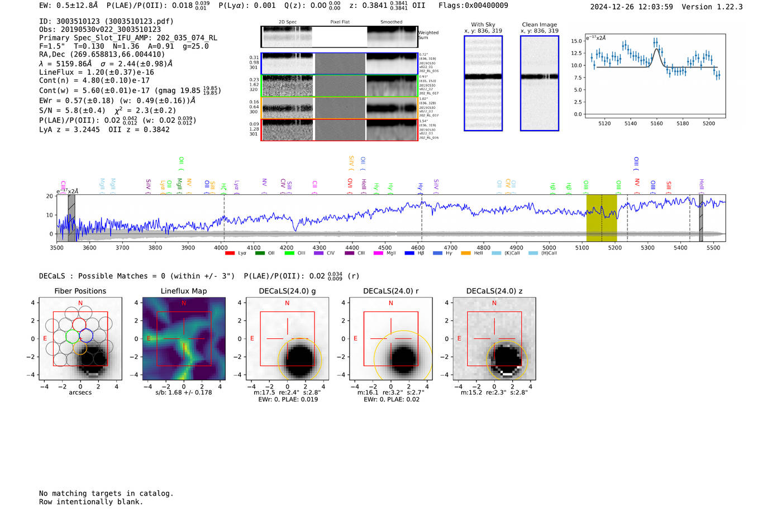Open the DECaLS(24.0) g cutout

point(287,339)
